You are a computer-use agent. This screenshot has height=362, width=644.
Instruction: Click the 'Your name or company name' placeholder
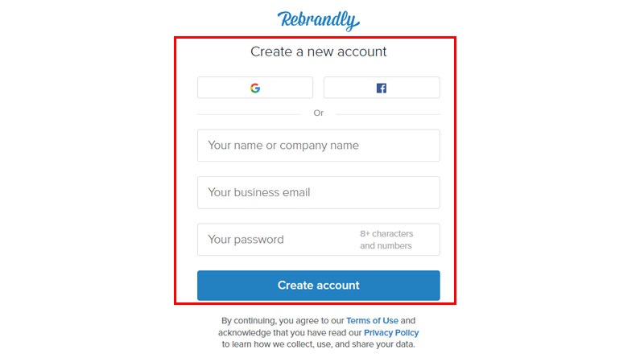(x=283, y=146)
